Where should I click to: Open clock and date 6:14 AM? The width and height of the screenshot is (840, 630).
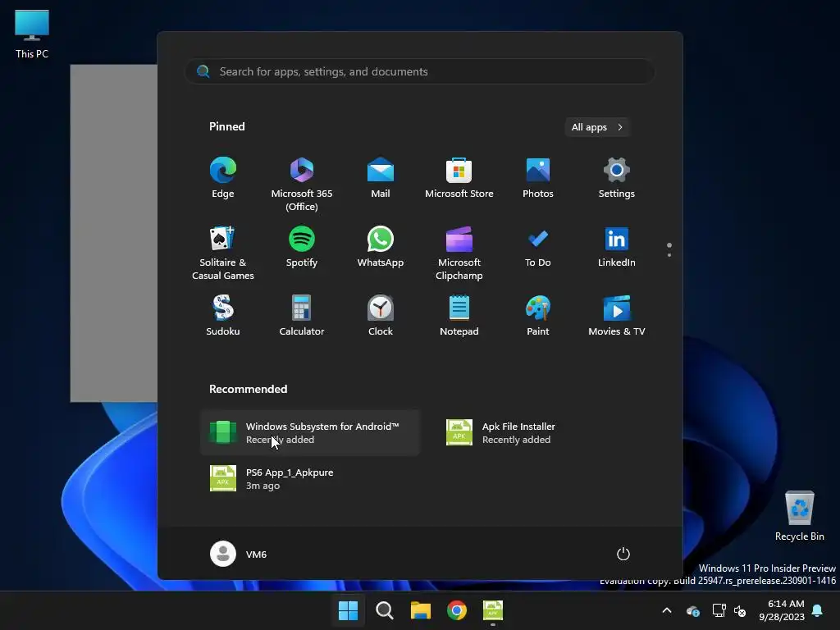tap(782, 610)
